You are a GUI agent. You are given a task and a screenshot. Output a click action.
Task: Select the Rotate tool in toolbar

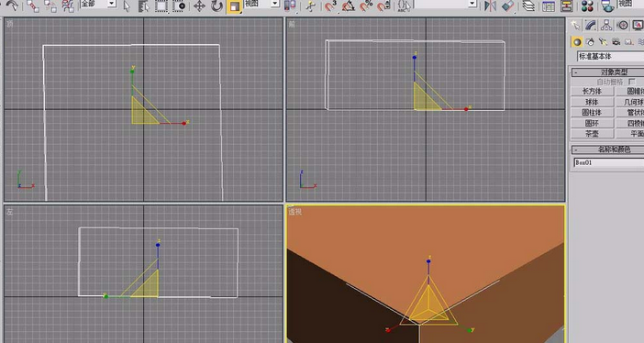click(217, 6)
